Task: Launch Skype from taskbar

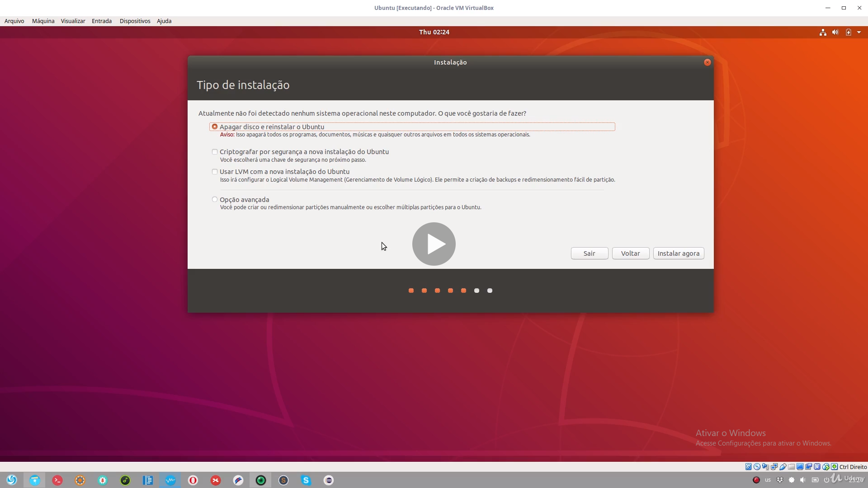Action: [306, 480]
